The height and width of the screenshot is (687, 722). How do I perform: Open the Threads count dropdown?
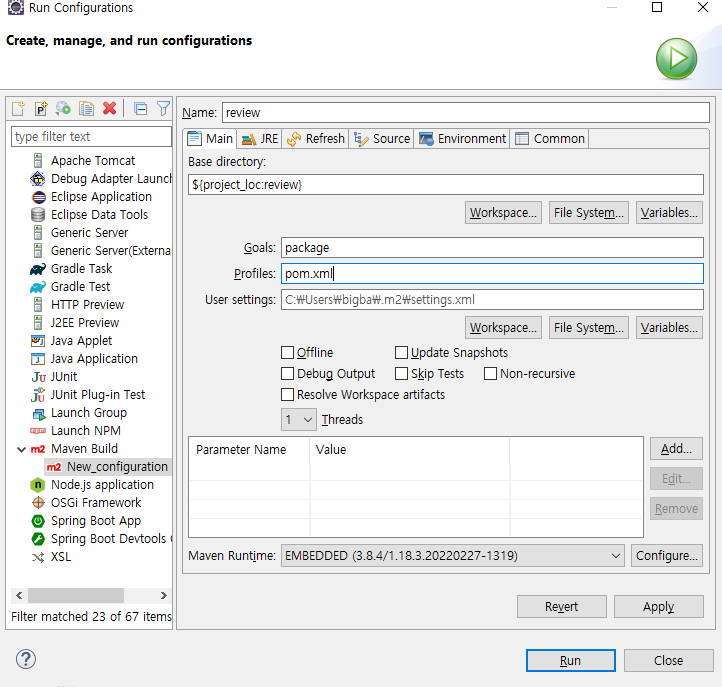299,419
